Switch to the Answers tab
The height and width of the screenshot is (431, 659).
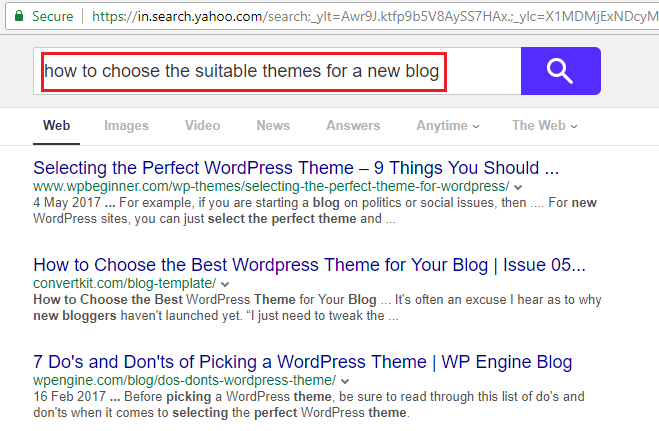(353, 126)
